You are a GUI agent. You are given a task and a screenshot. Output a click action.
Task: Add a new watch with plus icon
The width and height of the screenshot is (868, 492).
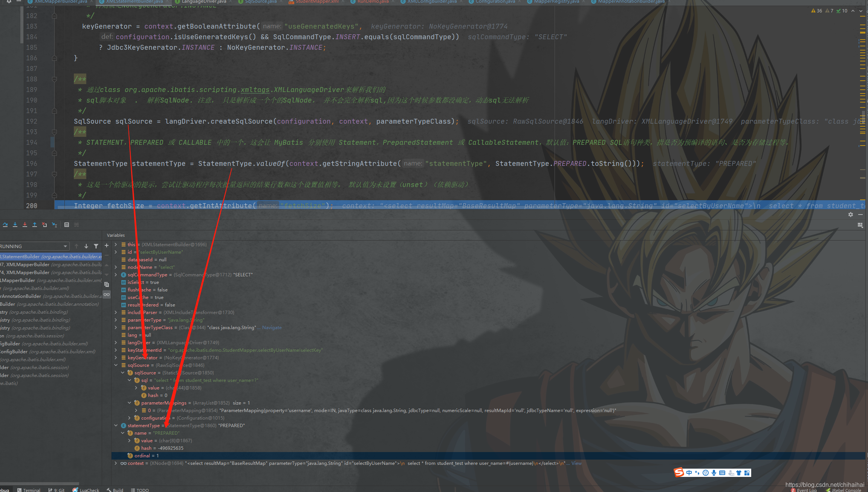(x=107, y=245)
